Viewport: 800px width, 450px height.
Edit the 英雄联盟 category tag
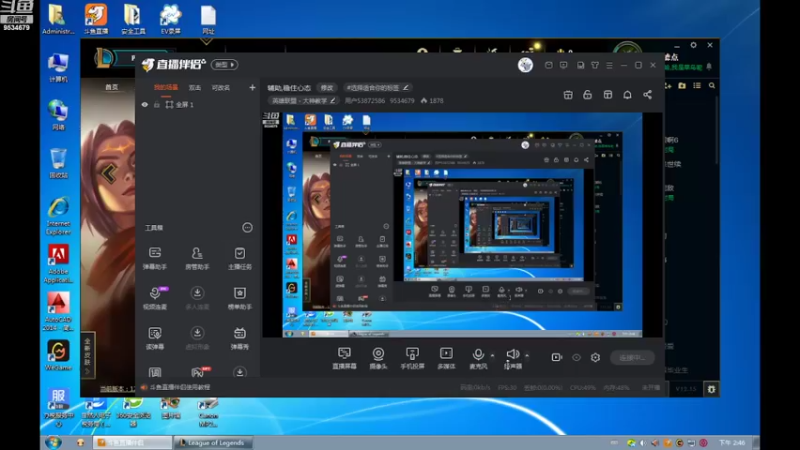tap(303, 101)
